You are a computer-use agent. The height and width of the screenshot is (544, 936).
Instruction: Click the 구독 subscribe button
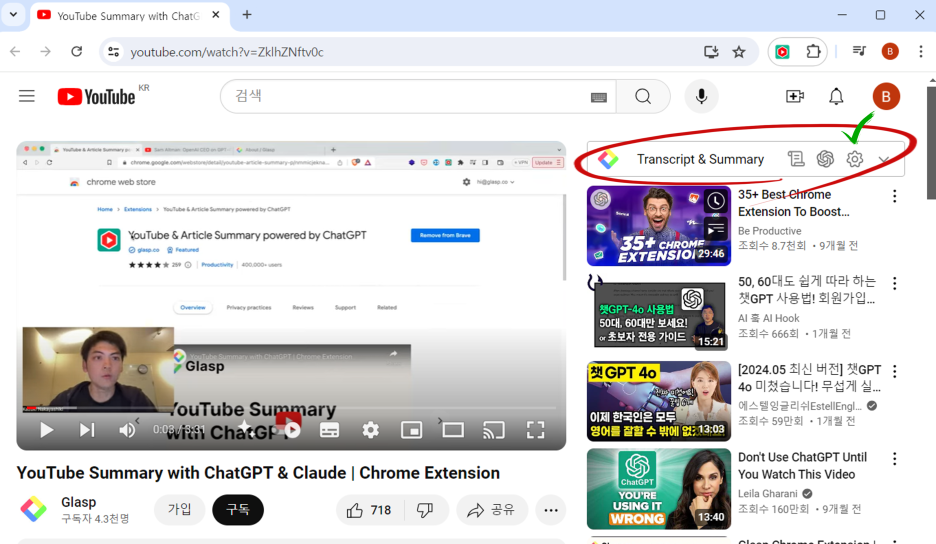tap(238, 510)
